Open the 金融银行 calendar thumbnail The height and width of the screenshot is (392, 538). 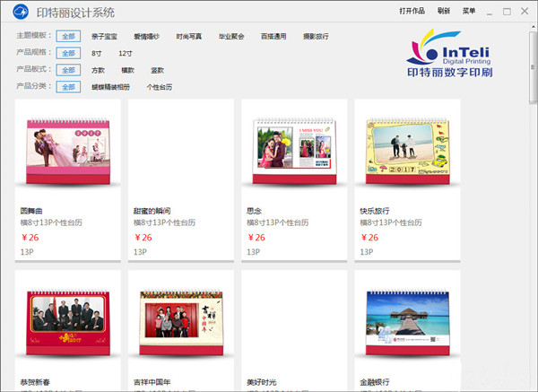(408, 323)
